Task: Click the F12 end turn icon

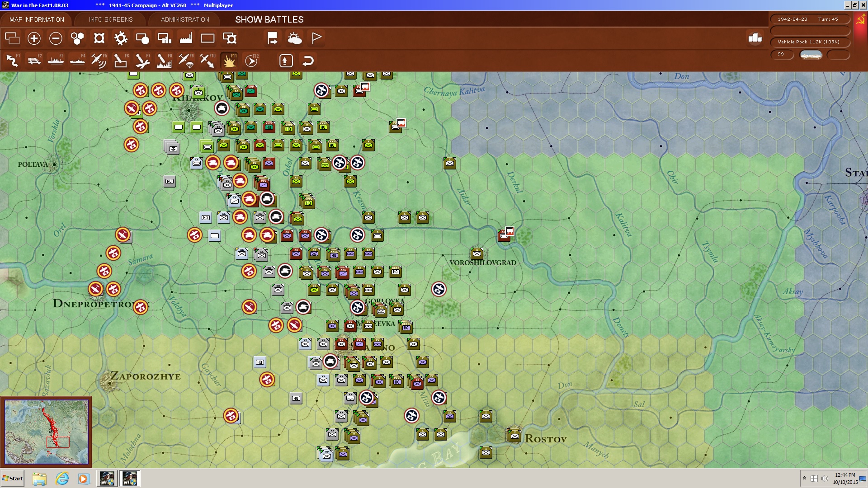Action: [251, 61]
